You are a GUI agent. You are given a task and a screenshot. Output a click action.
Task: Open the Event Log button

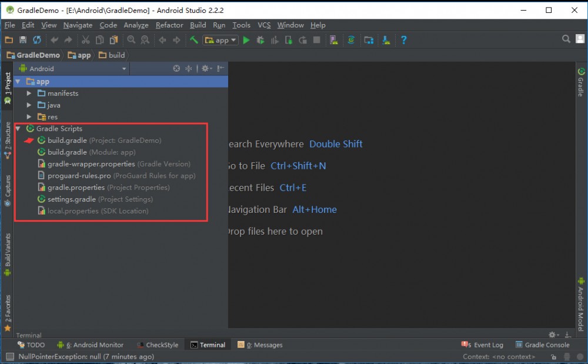(482, 345)
